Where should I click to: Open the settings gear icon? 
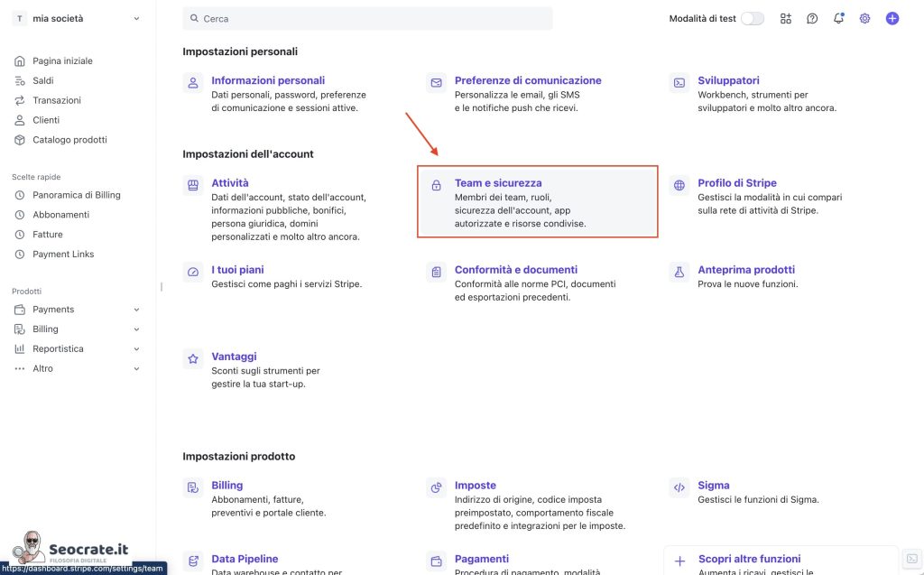pyautogui.click(x=864, y=18)
